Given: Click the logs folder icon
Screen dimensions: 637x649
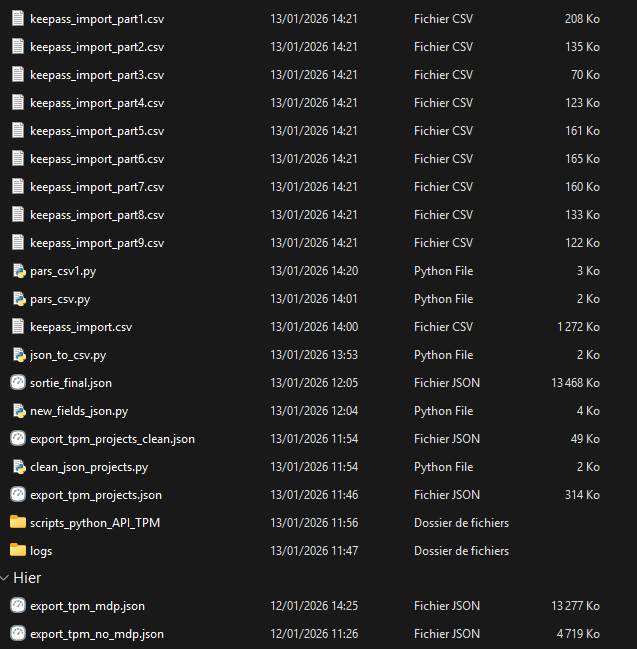Looking at the screenshot, I should coord(17,550).
